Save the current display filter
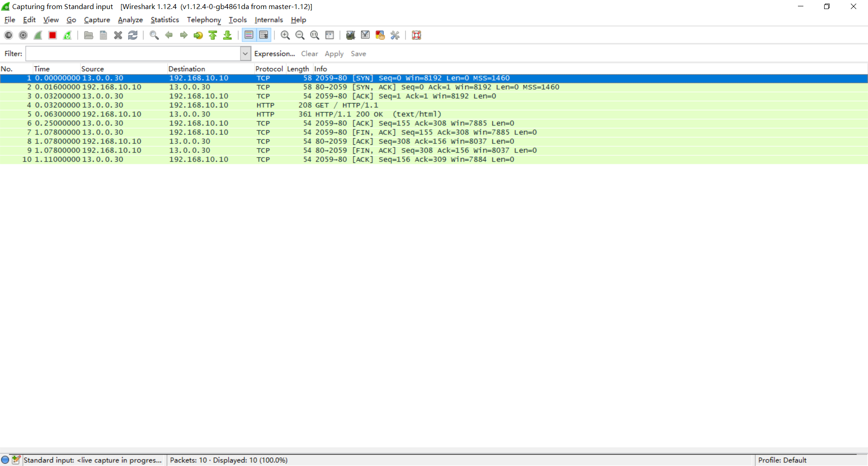Image resolution: width=868 pixels, height=466 pixels. tap(359, 54)
